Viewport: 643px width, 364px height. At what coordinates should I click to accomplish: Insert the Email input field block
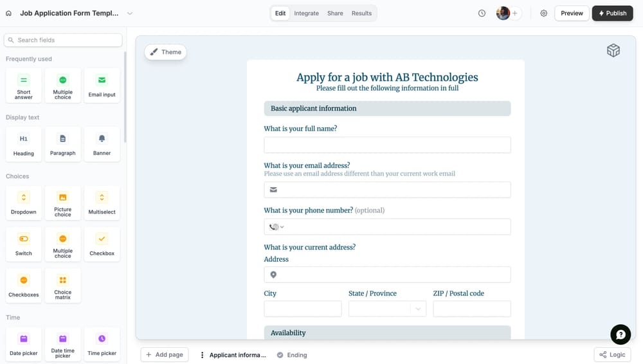pyautogui.click(x=102, y=86)
